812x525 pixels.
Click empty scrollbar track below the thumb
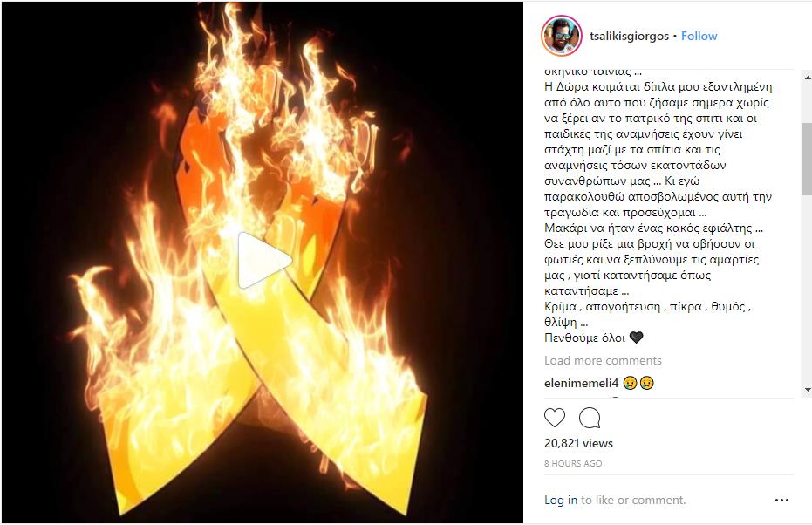808,290
